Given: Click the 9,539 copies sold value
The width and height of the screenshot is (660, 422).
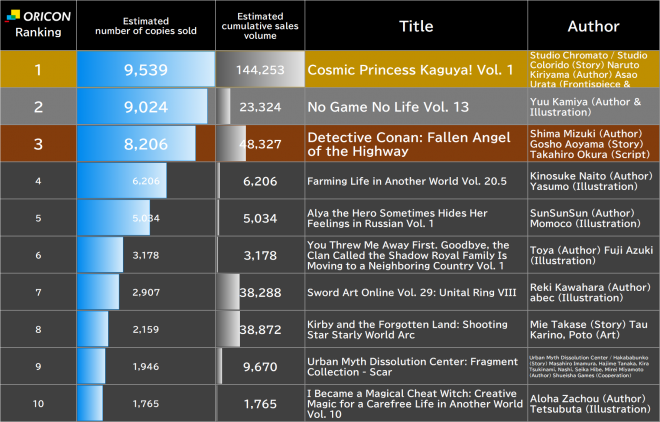Looking at the screenshot, I should tap(146, 69).
